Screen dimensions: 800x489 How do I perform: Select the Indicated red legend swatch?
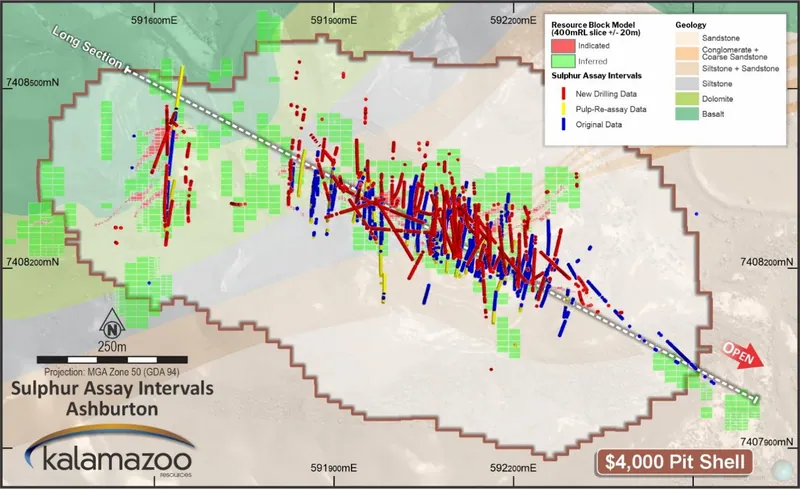pos(563,46)
